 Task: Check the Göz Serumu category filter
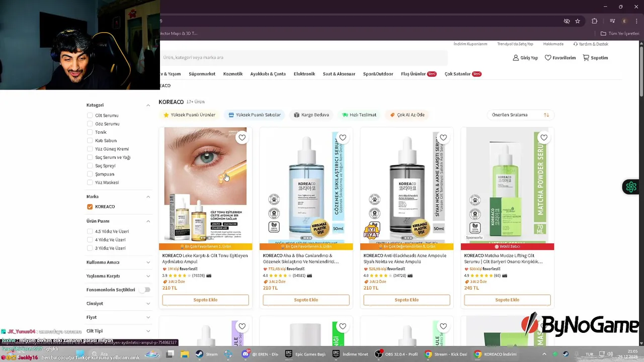coord(90,124)
